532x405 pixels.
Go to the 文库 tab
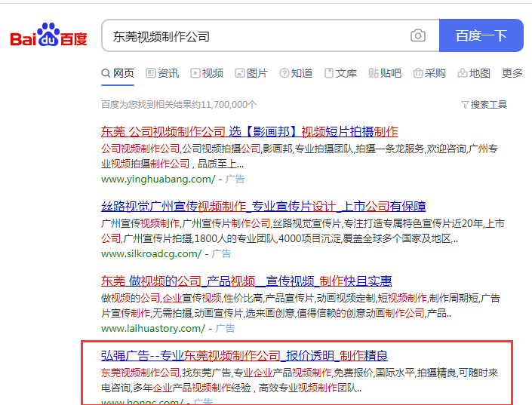(x=340, y=73)
